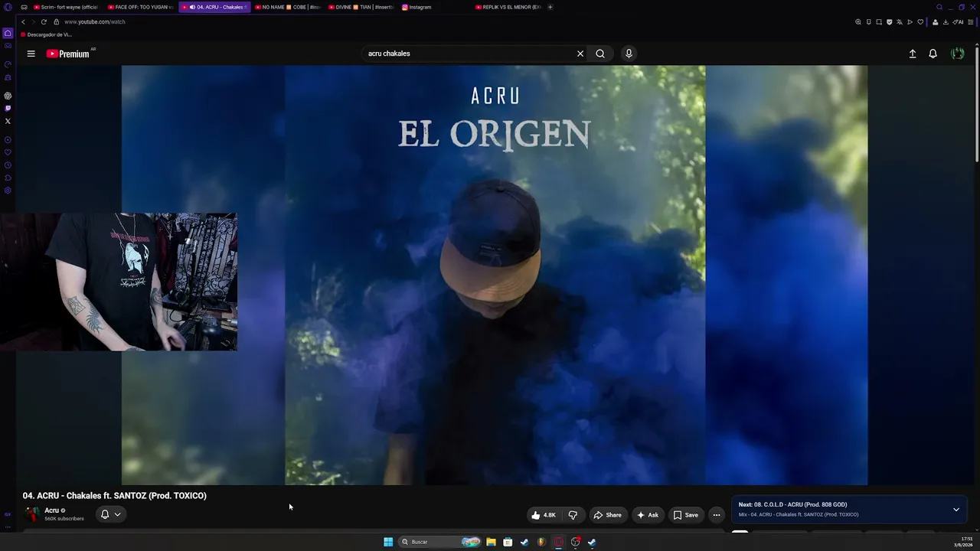The height and width of the screenshot is (551, 980).
Task: Open the ad blocker shield icon
Action: pos(889,21)
